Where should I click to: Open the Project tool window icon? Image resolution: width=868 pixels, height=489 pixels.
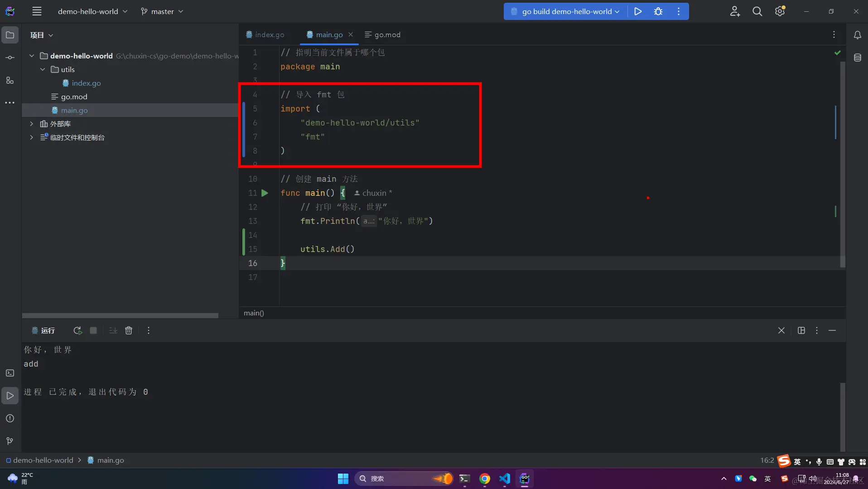10,35
